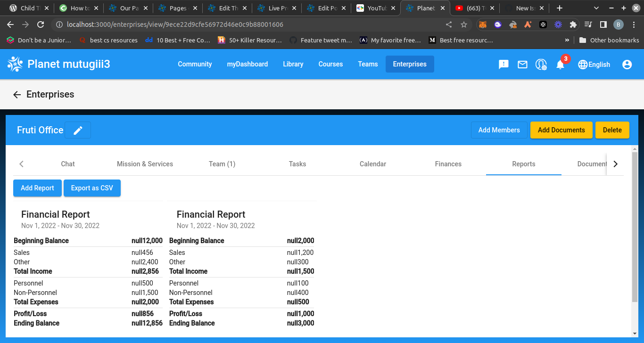The image size is (644, 343).
Task: Open the Calendar tab
Action: coord(372,163)
